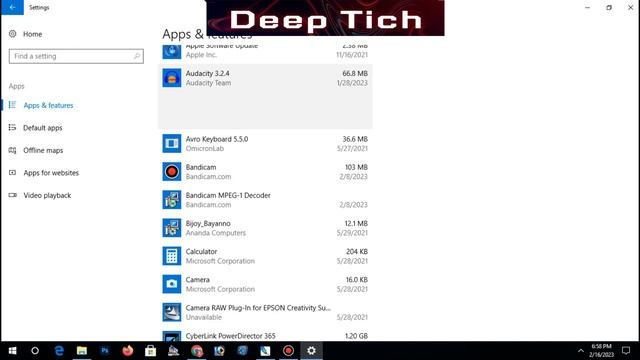
Task: Click the Audacity 3.2.4 app icon
Action: click(x=172, y=78)
